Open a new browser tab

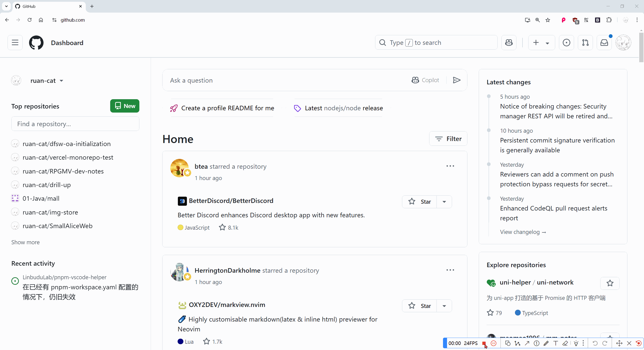pyautogui.click(x=92, y=6)
